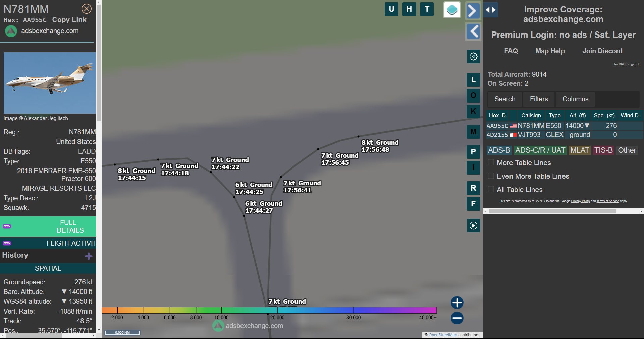Toggle sidebar width with double-arrow button
644x339 pixels.
click(x=491, y=10)
